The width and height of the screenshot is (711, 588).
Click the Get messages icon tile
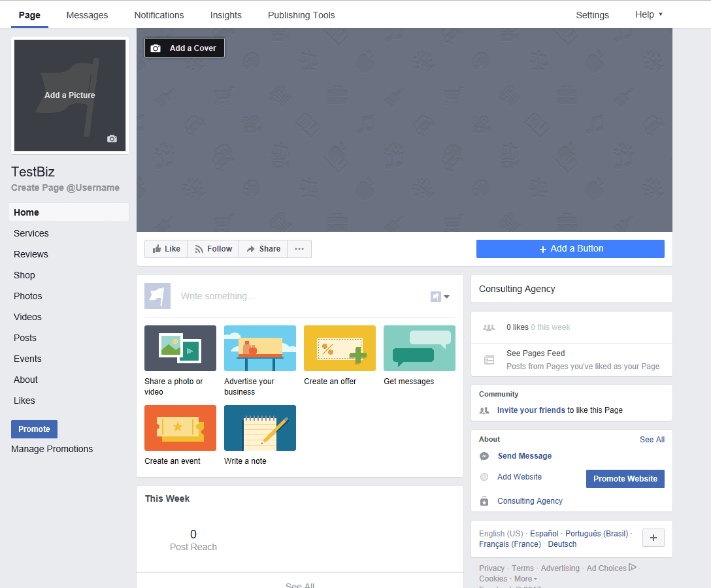(x=419, y=348)
